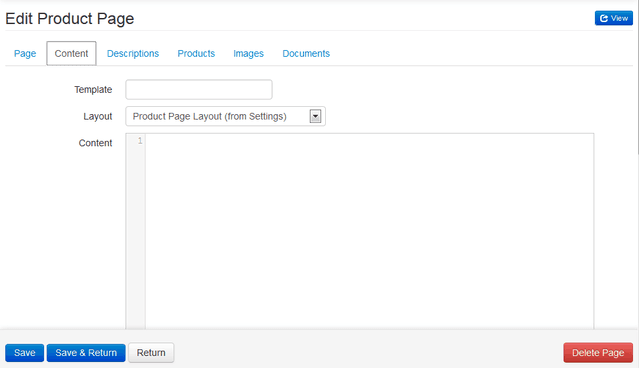Switch to the Images tab

tap(248, 53)
